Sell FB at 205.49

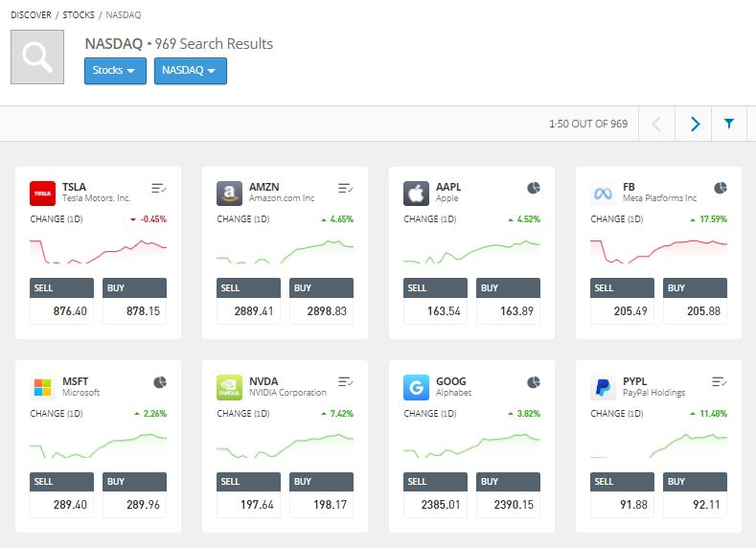coord(622,301)
